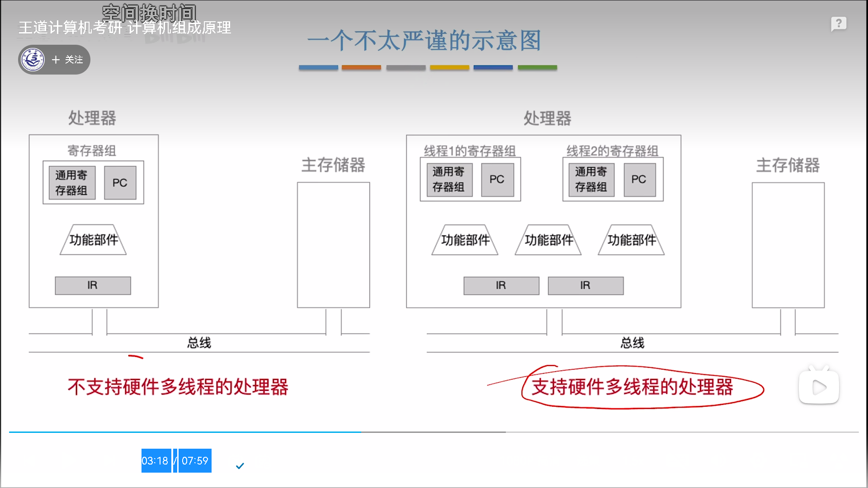Click caption 不支持硬件多线程的处理器
Image resolution: width=868 pixels, height=488 pixels.
pos(178,387)
